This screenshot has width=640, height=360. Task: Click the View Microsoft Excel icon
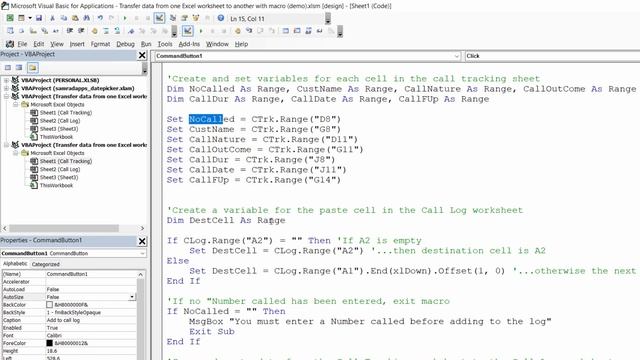click(x=10, y=18)
